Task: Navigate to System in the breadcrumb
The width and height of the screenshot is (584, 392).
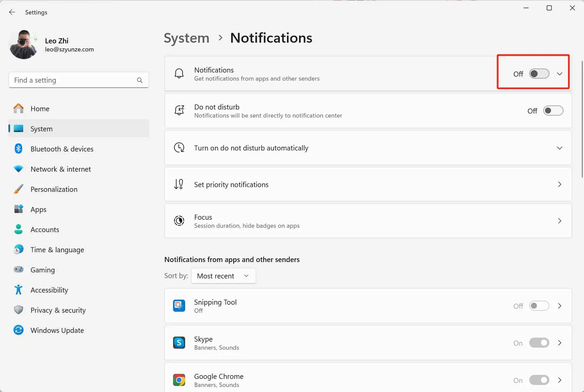Action: pos(186,38)
